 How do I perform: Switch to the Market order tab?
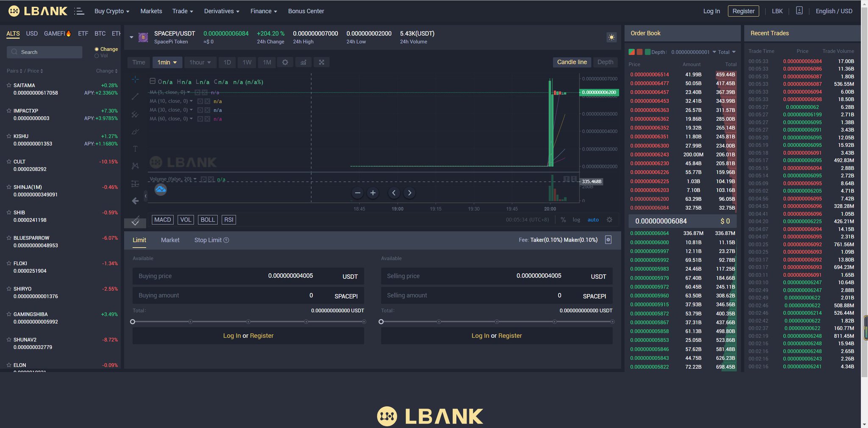pyautogui.click(x=170, y=240)
